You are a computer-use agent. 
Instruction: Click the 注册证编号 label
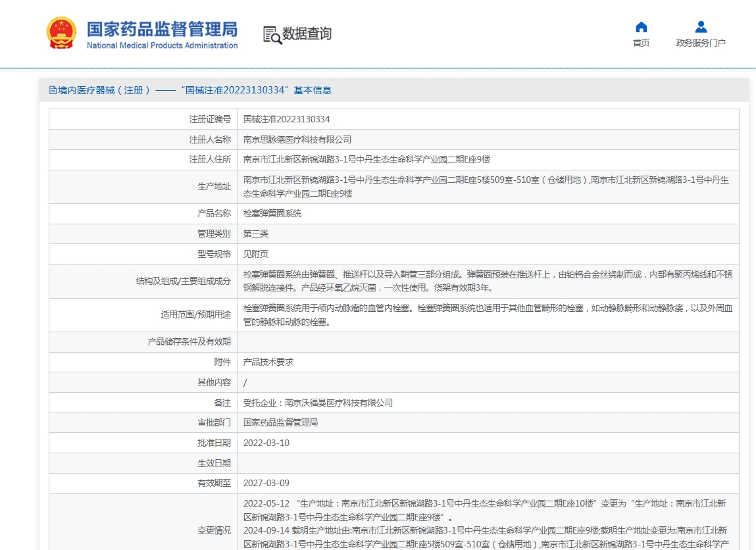210,119
